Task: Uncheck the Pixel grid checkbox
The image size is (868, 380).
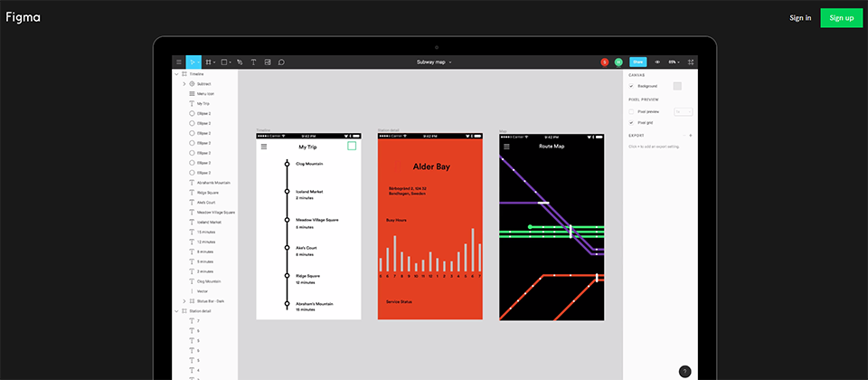Action: point(631,122)
